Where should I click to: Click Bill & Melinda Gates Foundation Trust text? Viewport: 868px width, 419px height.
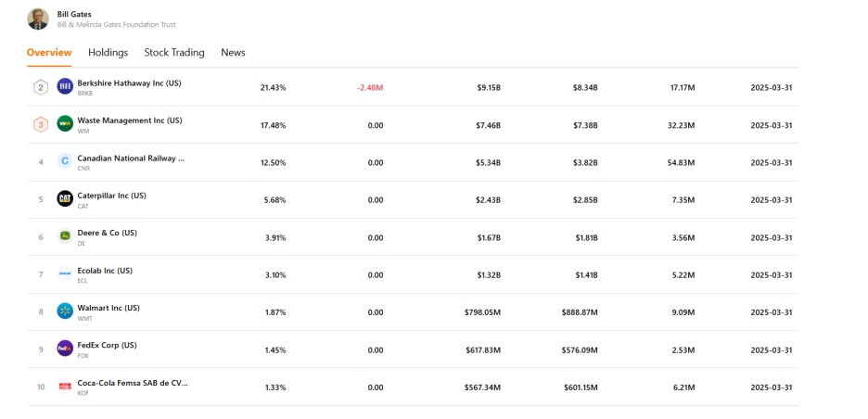[x=116, y=25]
